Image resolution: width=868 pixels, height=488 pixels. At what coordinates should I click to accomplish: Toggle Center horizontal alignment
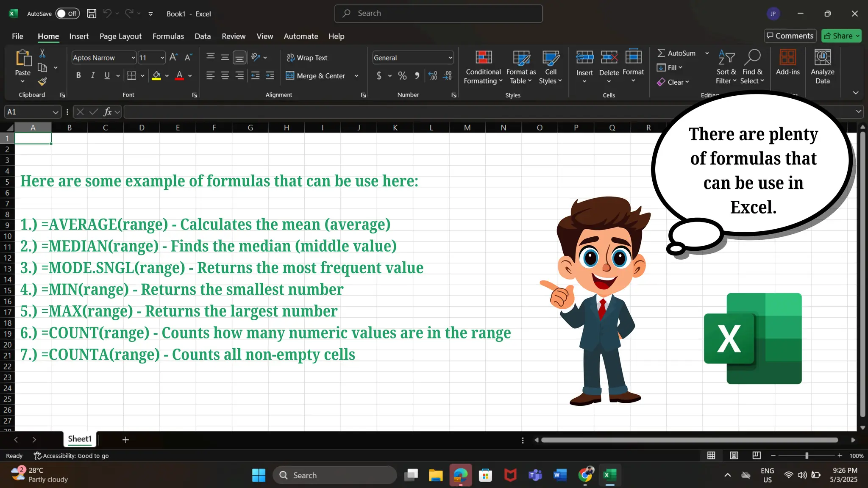[225, 75]
